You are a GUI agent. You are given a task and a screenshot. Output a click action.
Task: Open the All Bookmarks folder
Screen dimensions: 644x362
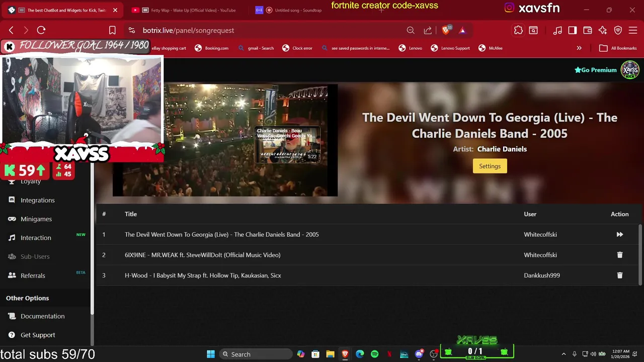[x=618, y=48]
